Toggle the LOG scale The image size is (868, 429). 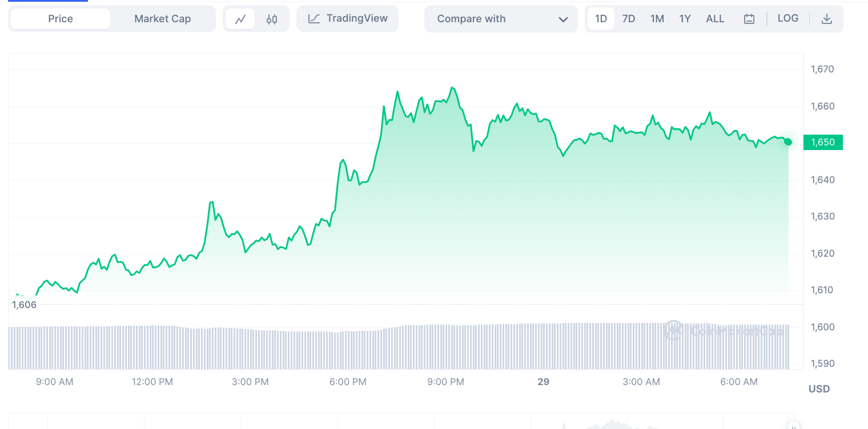point(788,18)
